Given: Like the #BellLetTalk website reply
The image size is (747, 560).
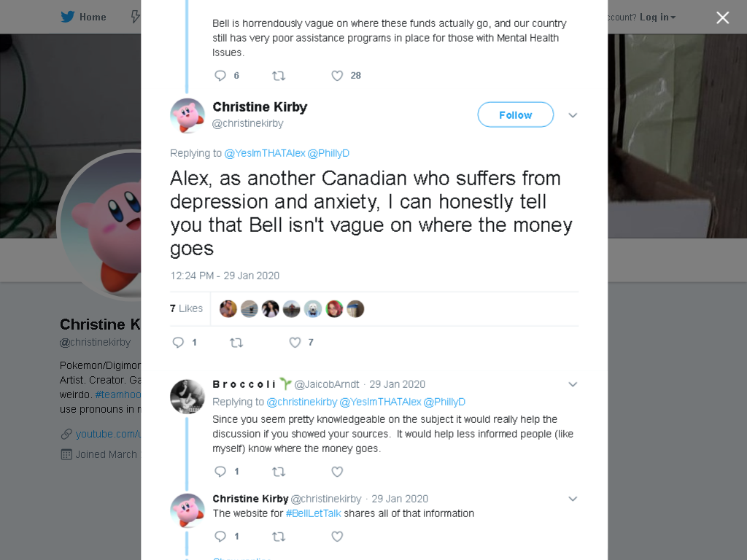Looking at the screenshot, I should [x=337, y=537].
